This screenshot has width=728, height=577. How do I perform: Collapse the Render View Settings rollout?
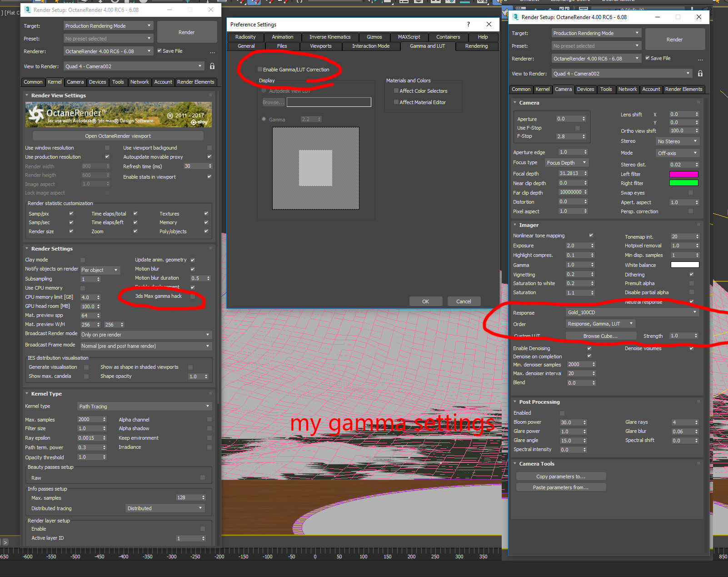(x=59, y=95)
